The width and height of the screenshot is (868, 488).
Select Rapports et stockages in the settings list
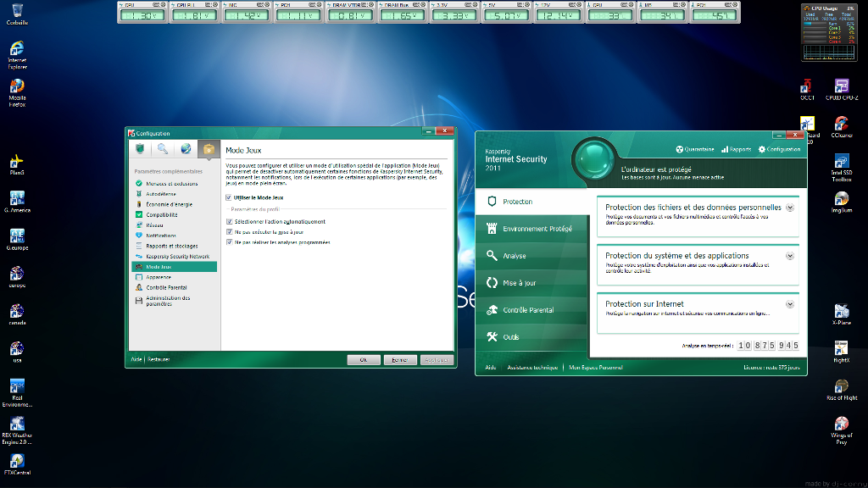[x=175, y=247]
